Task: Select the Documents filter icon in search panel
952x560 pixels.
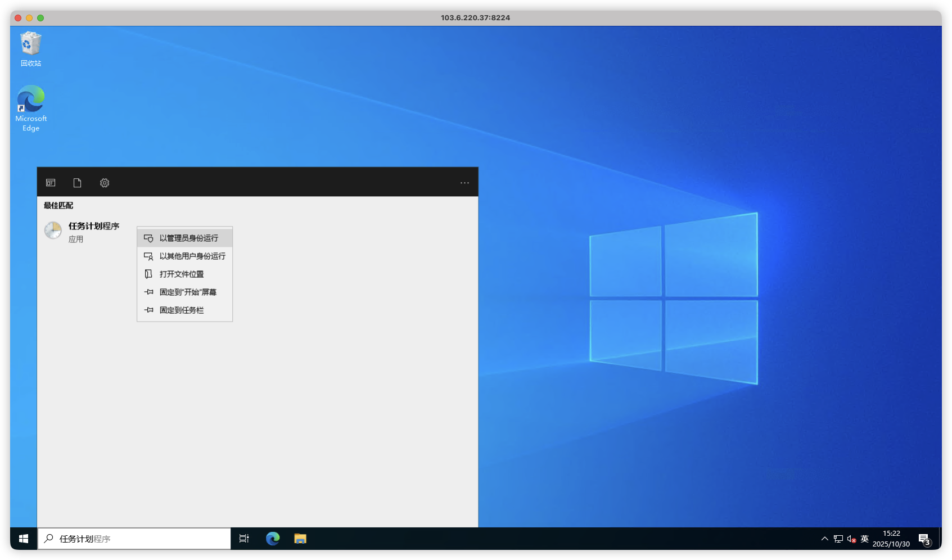Action: 78,183
